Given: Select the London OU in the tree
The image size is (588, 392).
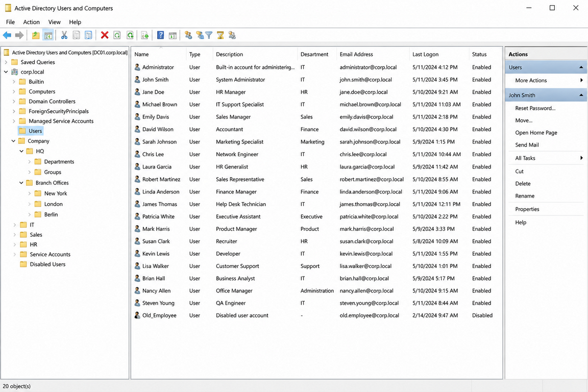Looking at the screenshot, I should (53, 204).
